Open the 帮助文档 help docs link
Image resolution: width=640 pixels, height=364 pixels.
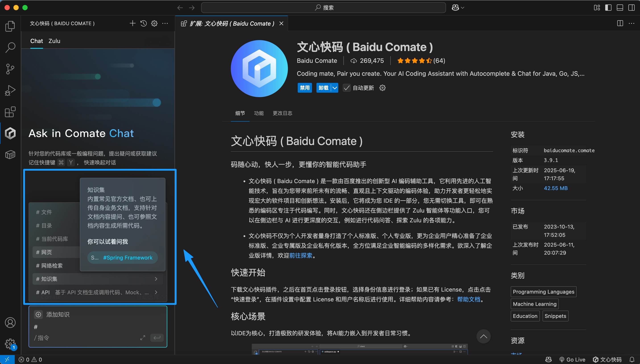[469, 299]
